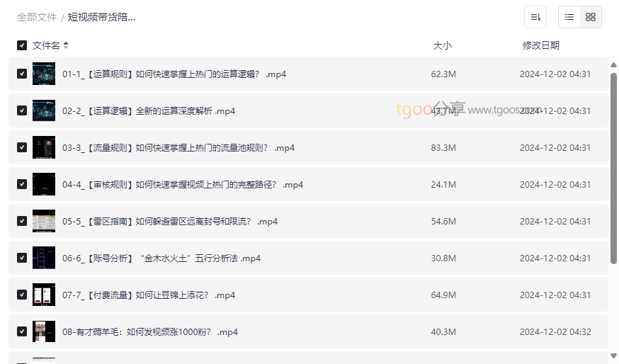Click the scrollbar down arrow

pos(613,356)
